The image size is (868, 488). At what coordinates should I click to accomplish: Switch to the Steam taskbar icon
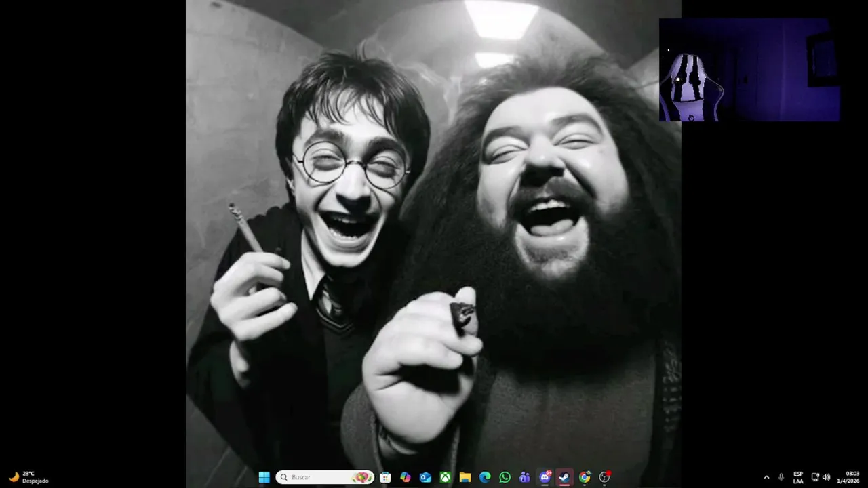[564, 477]
